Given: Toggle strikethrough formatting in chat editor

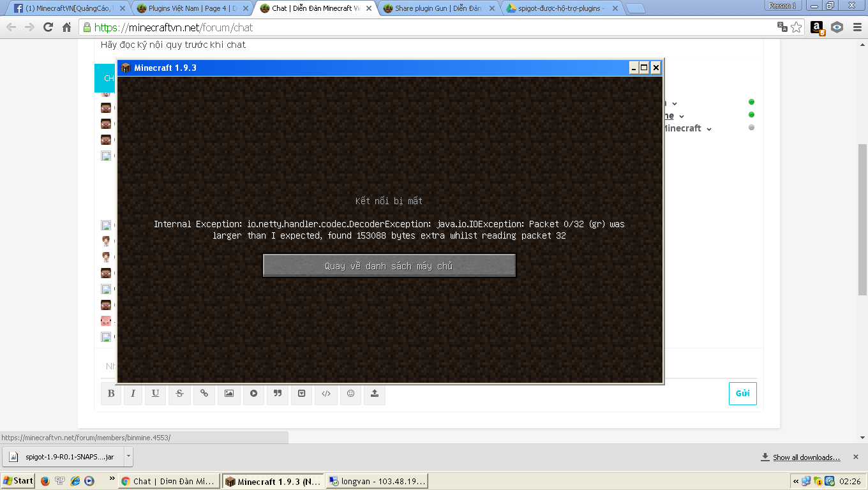Looking at the screenshot, I should [179, 394].
